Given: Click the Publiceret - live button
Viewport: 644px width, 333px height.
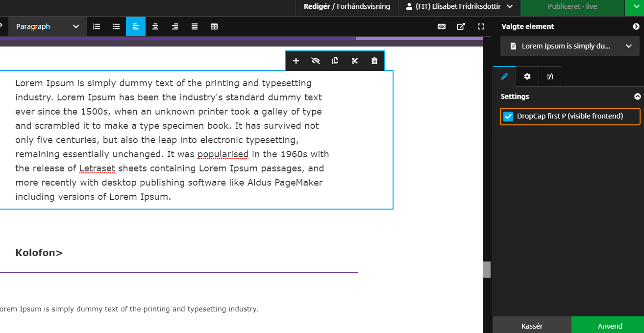Looking at the screenshot, I should [x=572, y=6].
